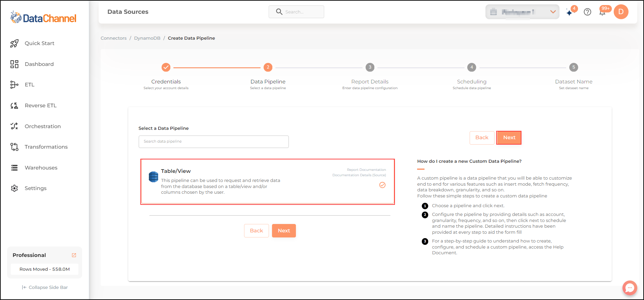Open the notifications bell

coord(602,12)
